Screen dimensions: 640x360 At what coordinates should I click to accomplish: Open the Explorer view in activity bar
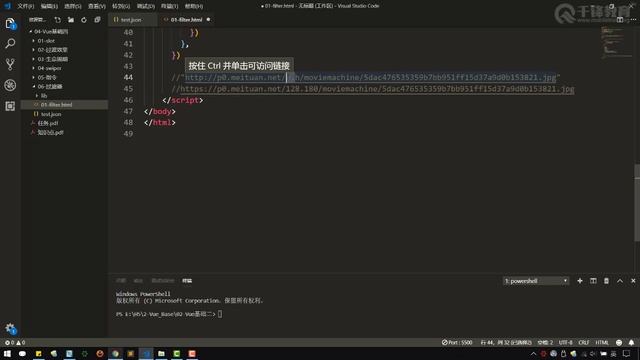click(10, 24)
